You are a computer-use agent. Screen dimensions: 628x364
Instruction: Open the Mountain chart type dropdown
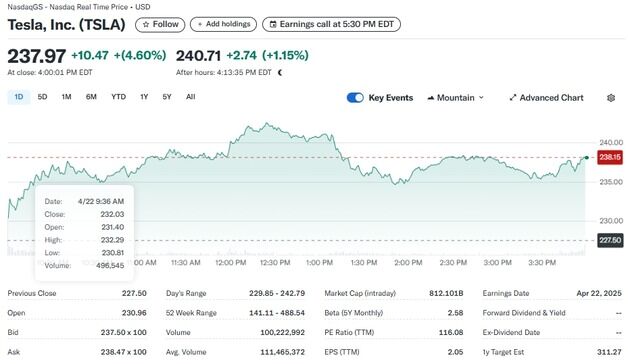456,98
